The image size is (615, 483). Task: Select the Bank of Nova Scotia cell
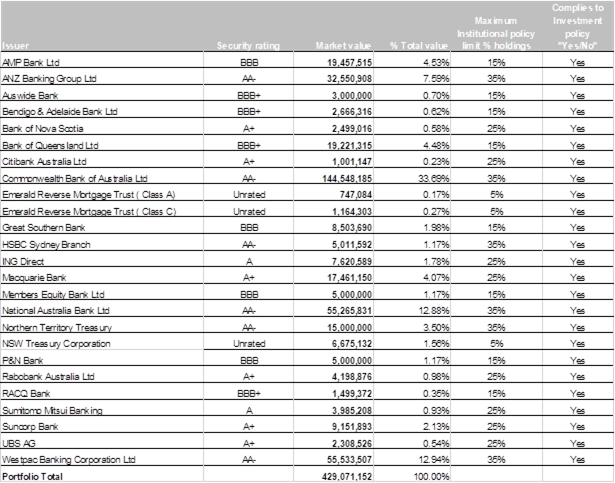click(43, 129)
